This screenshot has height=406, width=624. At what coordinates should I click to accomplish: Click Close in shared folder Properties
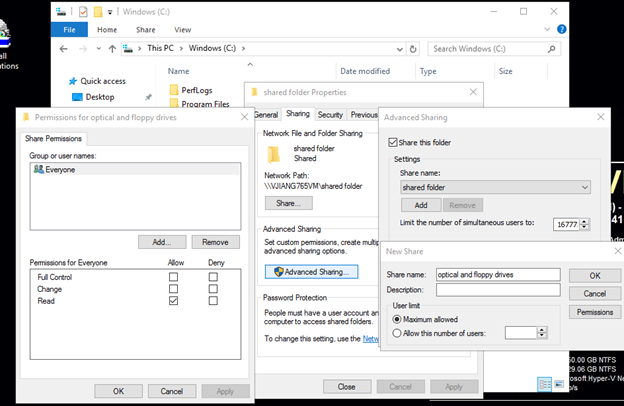(347, 386)
